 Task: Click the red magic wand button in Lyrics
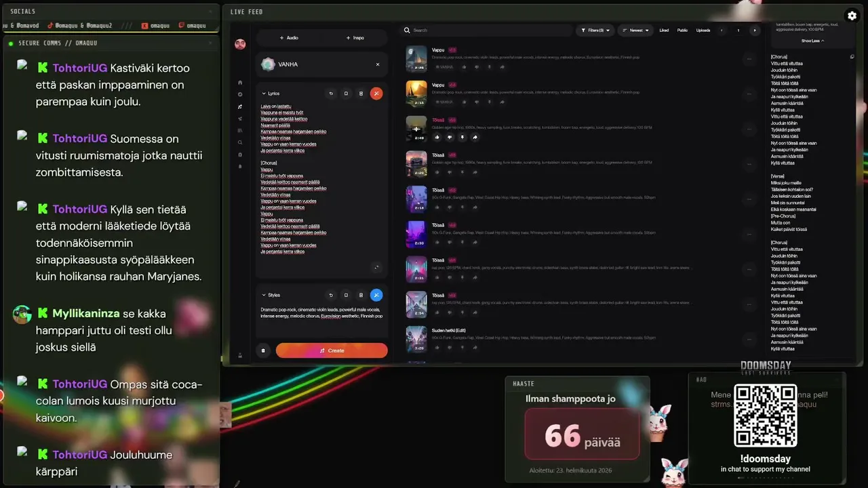coord(376,94)
